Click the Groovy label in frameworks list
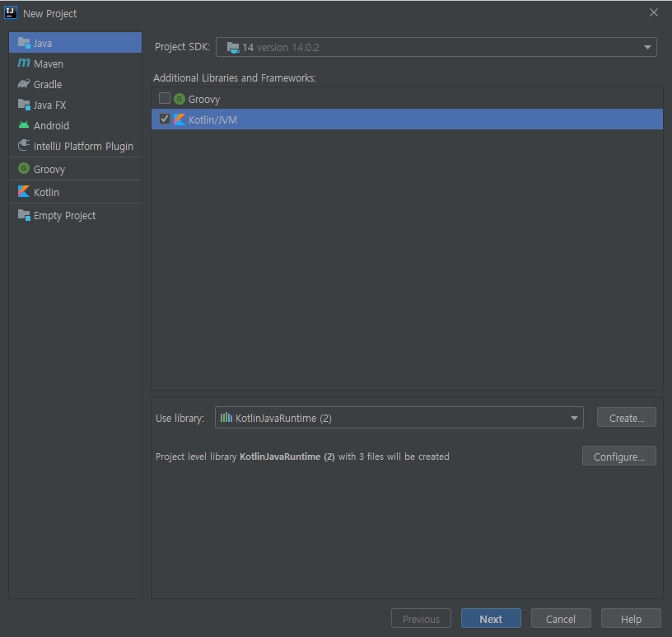Screen dimensions: 672x637 tap(204, 100)
